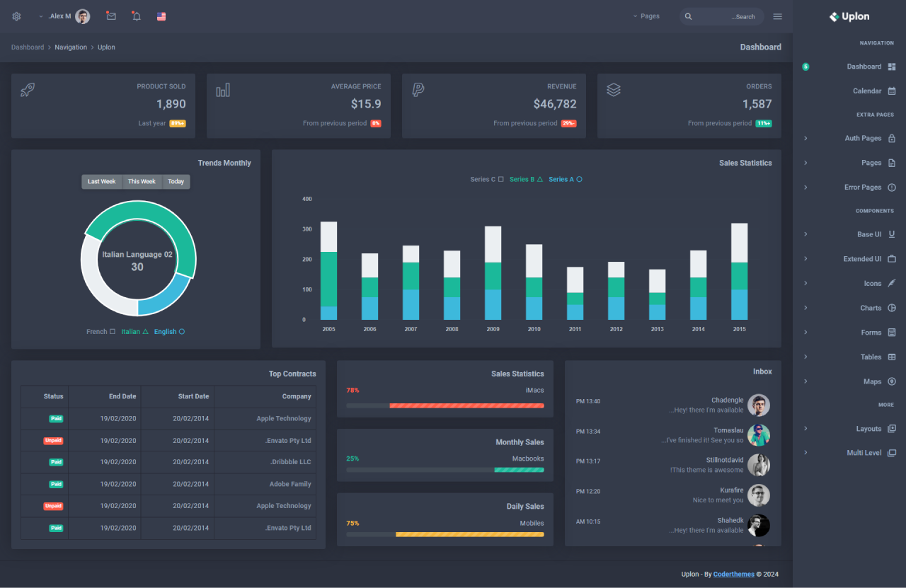The image size is (906, 588).
Task: Toggle Series A in chart legend
Action: (x=566, y=180)
